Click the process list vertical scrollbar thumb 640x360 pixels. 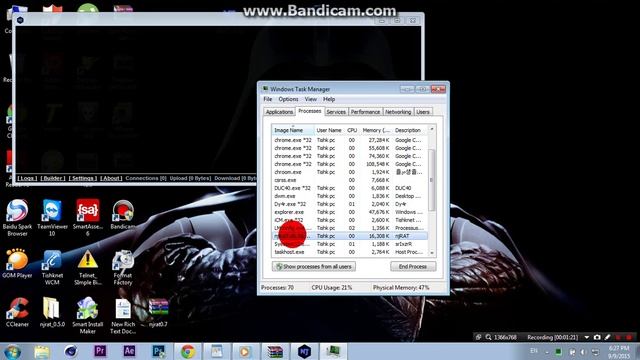point(431,180)
